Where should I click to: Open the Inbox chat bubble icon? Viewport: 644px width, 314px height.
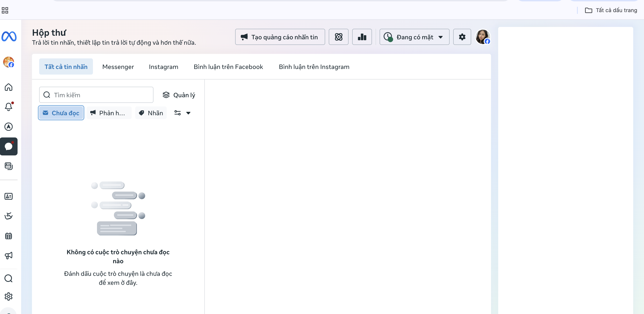(x=9, y=146)
